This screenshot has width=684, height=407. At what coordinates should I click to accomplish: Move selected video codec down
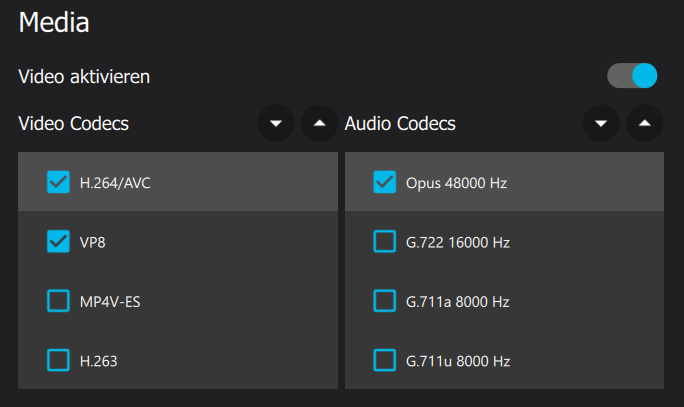tap(276, 123)
